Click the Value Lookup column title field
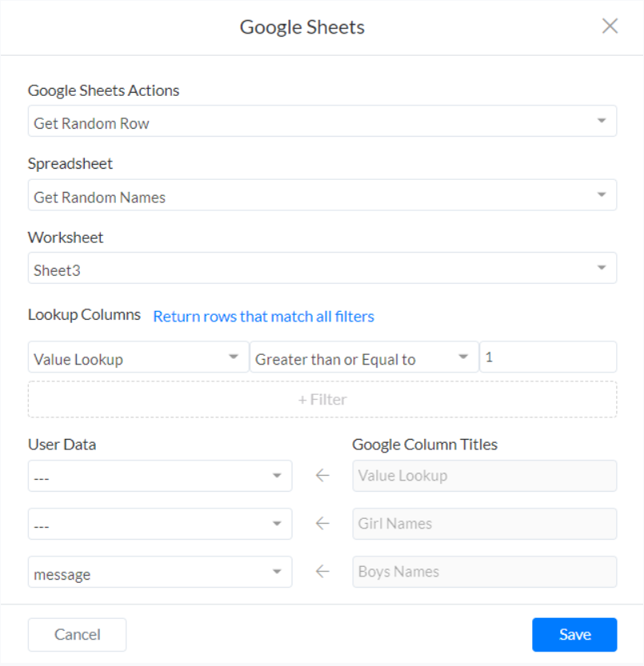Image resolution: width=644 pixels, height=666 pixels. (484, 476)
